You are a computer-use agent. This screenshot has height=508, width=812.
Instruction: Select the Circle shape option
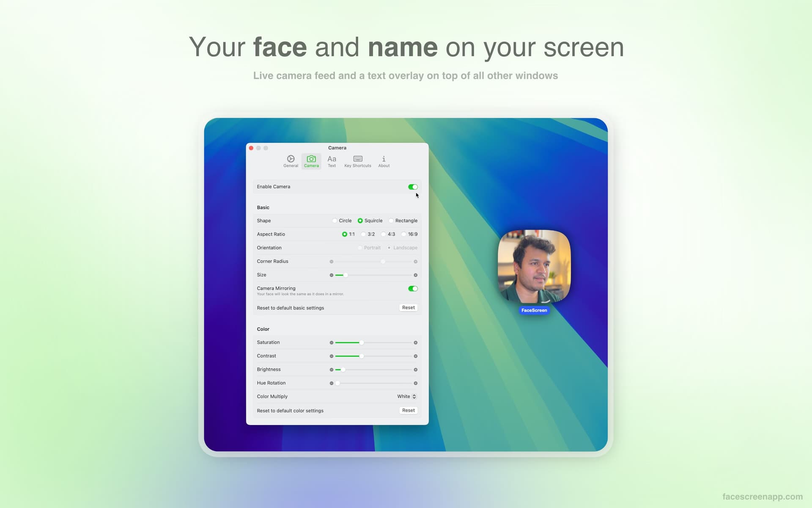(342, 221)
